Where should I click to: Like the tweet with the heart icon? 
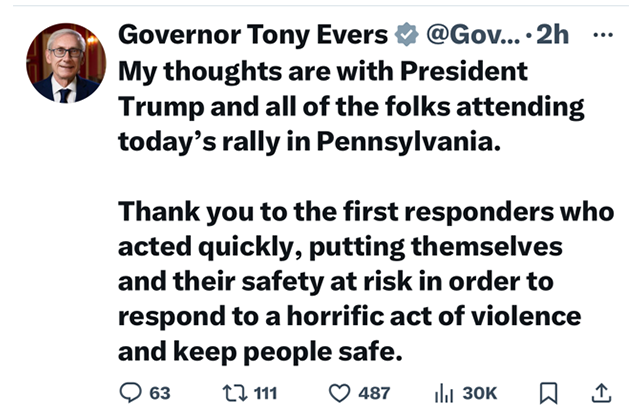click(x=338, y=392)
